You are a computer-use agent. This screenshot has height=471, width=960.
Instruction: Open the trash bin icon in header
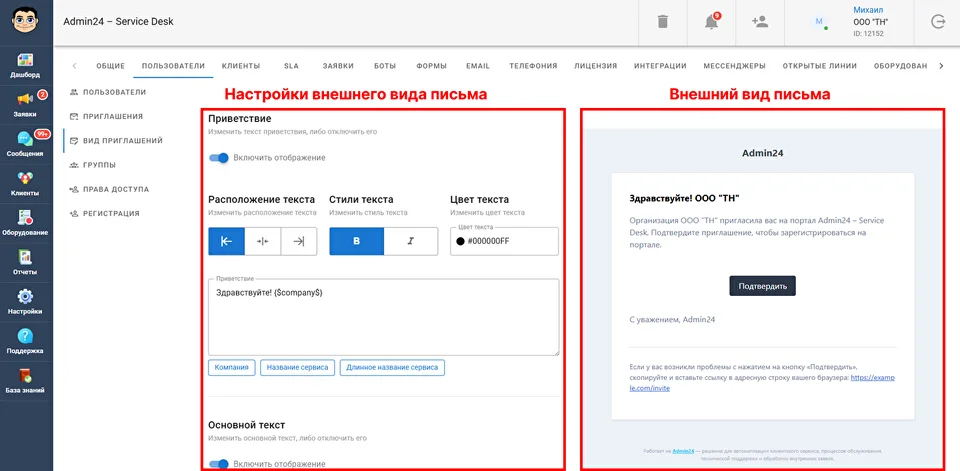(663, 21)
